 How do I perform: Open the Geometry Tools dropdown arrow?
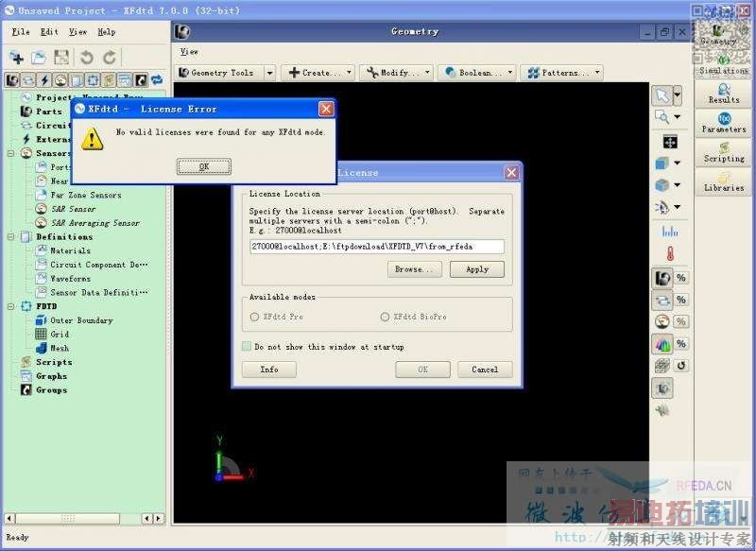(x=270, y=73)
